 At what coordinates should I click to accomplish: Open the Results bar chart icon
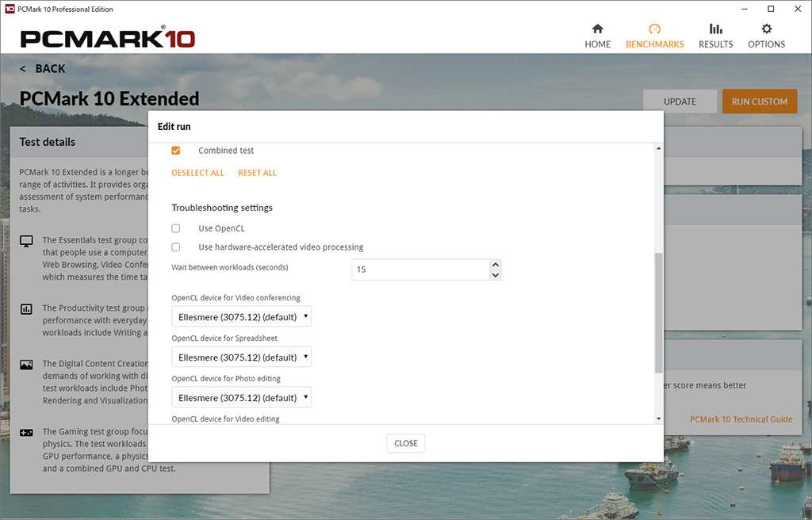point(716,29)
